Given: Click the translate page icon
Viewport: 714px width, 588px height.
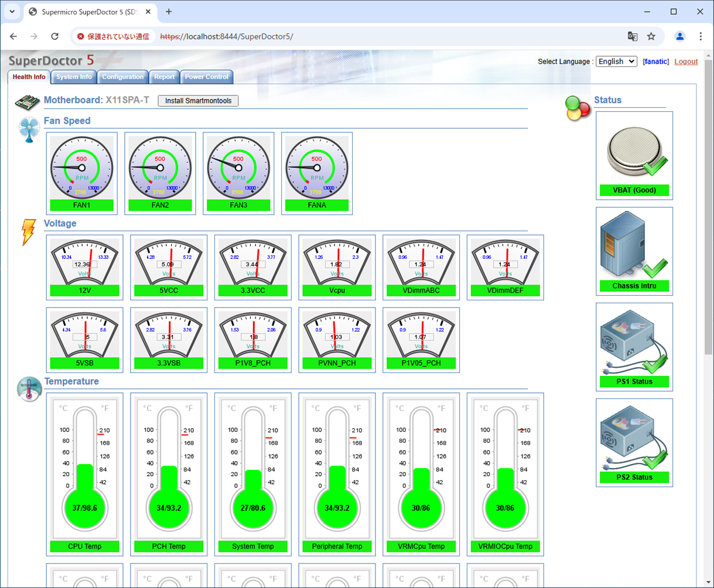Looking at the screenshot, I should click(x=633, y=36).
